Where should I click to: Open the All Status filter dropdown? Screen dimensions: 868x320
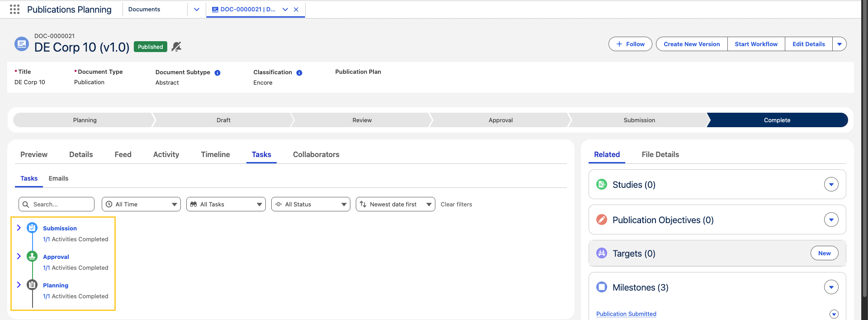(344, 205)
